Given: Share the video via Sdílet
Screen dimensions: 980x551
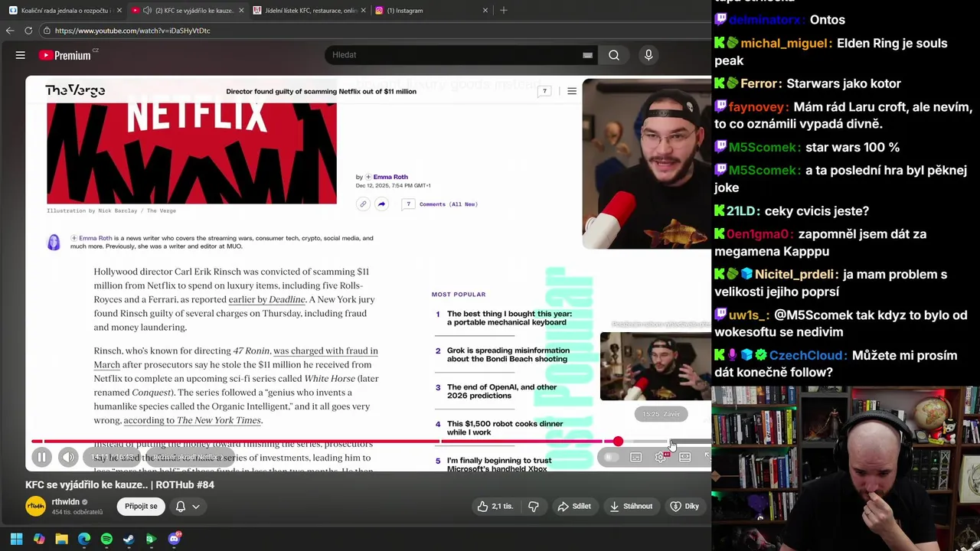Looking at the screenshot, I should pyautogui.click(x=574, y=507).
